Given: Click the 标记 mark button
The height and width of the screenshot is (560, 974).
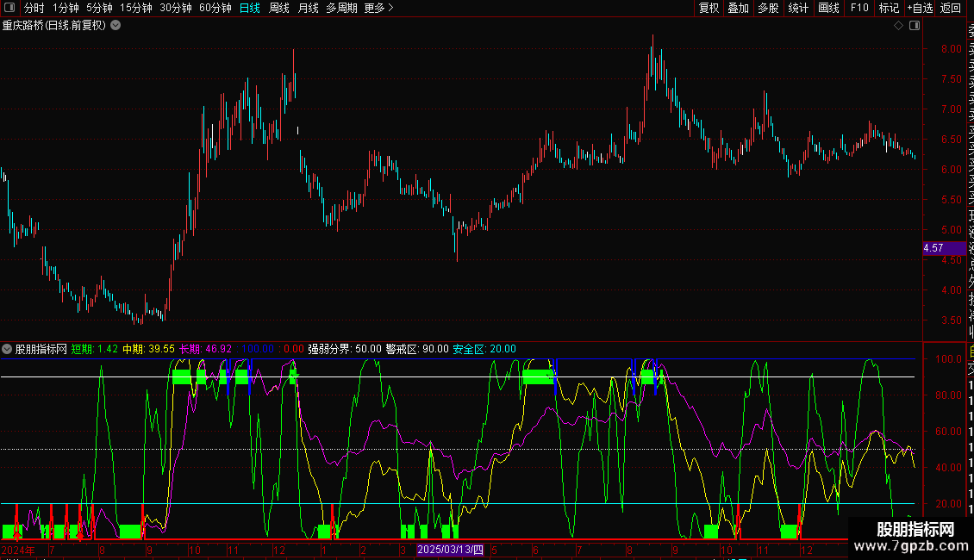Looking at the screenshot, I should tap(889, 8).
